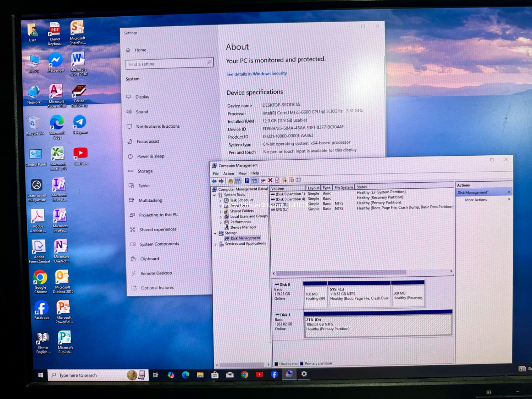Image resolution: width=532 pixels, height=399 pixels.
Task: Click the Volume column header
Action: tap(288, 188)
